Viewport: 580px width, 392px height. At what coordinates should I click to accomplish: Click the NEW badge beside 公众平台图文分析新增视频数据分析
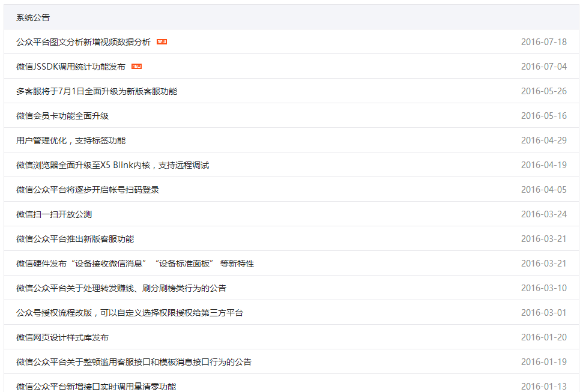(x=162, y=42)
